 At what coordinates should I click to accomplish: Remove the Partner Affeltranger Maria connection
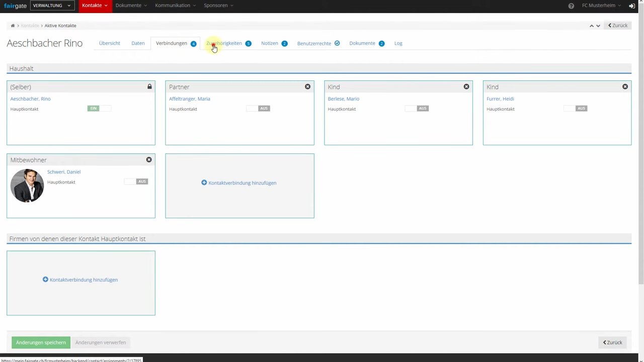pos(308,87)
